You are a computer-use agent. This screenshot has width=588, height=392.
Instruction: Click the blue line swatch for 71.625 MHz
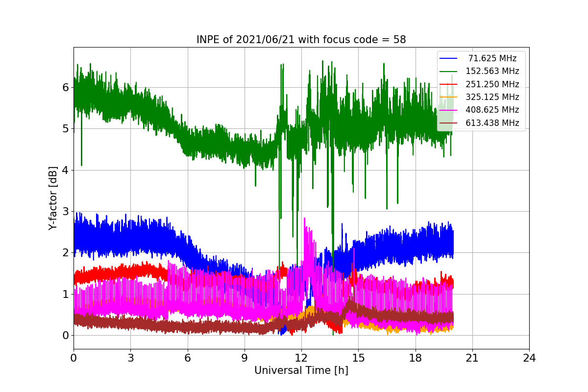449,58
